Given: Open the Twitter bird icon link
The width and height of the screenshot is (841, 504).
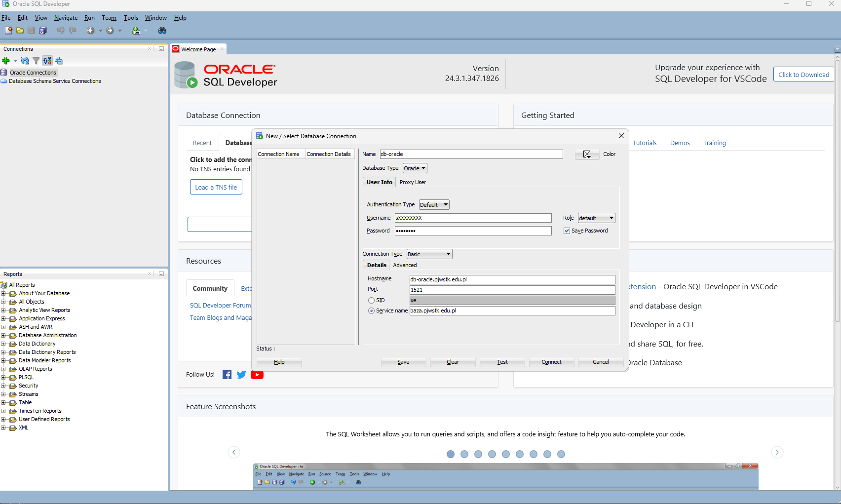Looking at the screenshot, I should (x=241, y=375).
